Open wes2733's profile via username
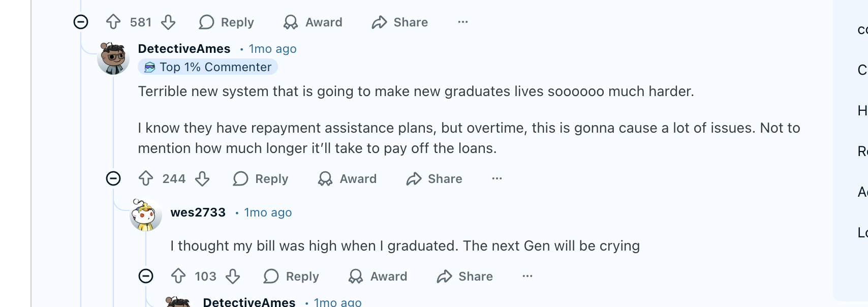 click(198, 212)
